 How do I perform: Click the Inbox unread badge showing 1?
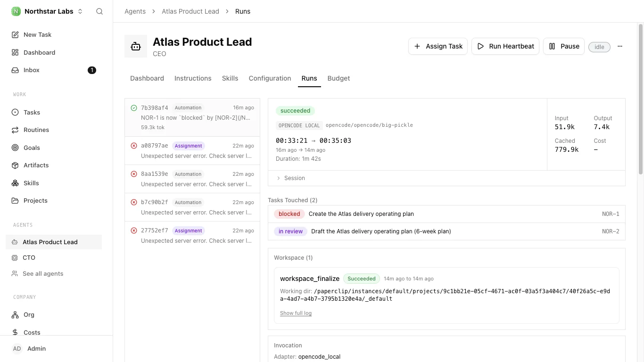(92, 70)
